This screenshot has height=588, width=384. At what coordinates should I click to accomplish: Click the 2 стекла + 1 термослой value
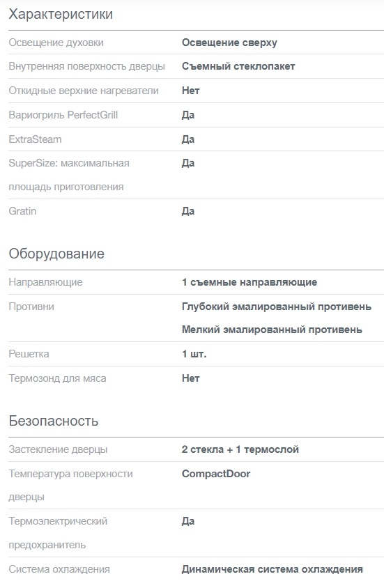240,449
